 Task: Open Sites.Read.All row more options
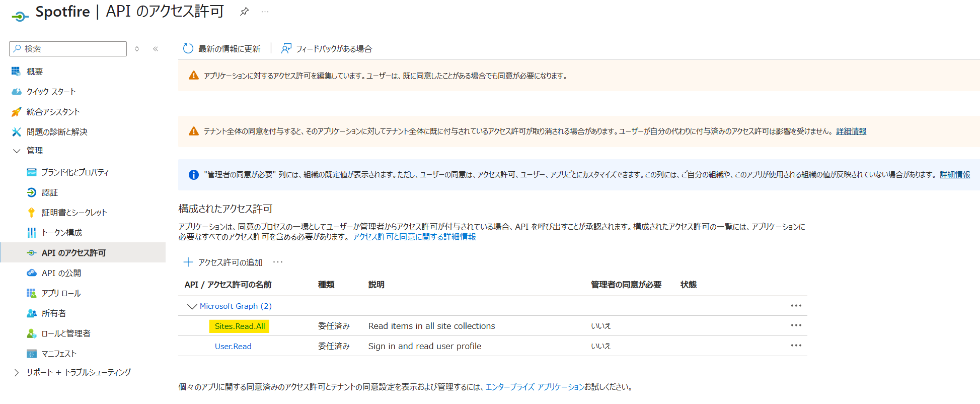tap(796, 325)
